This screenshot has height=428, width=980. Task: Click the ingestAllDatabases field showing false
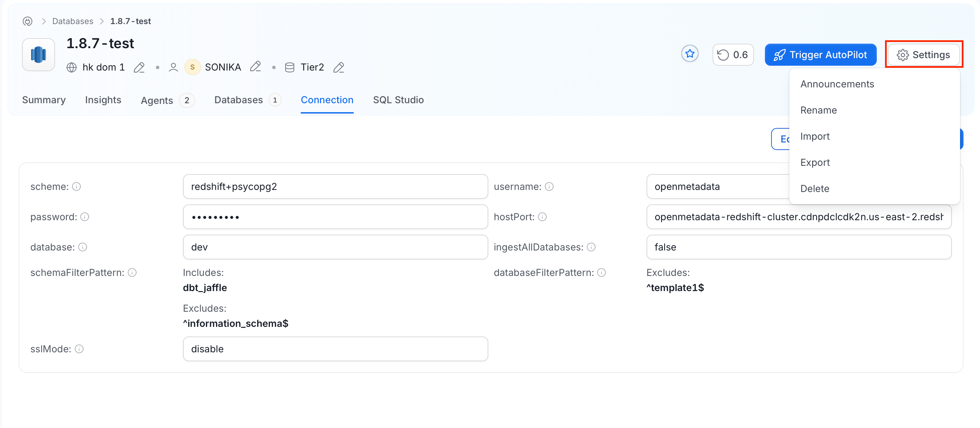(x=799, y=247)
